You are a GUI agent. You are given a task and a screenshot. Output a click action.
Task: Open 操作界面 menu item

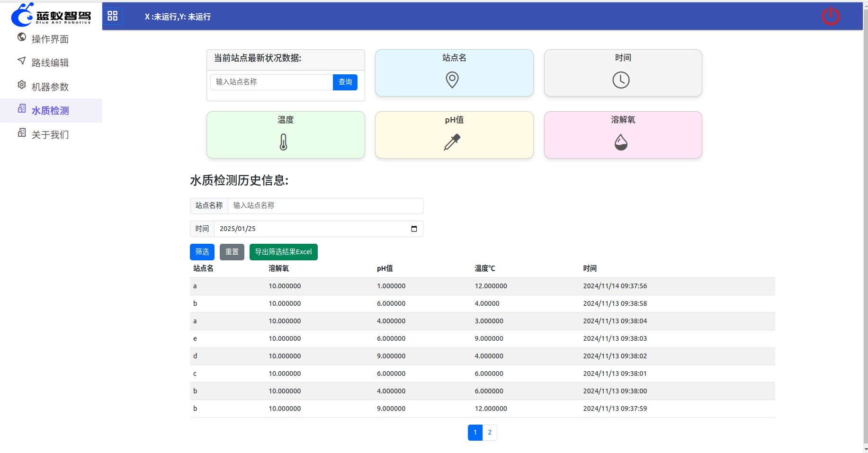click(50, 39)
